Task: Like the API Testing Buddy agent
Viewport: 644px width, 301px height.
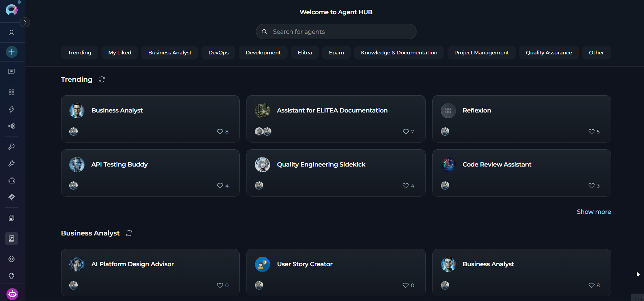Action: (220, 186)
